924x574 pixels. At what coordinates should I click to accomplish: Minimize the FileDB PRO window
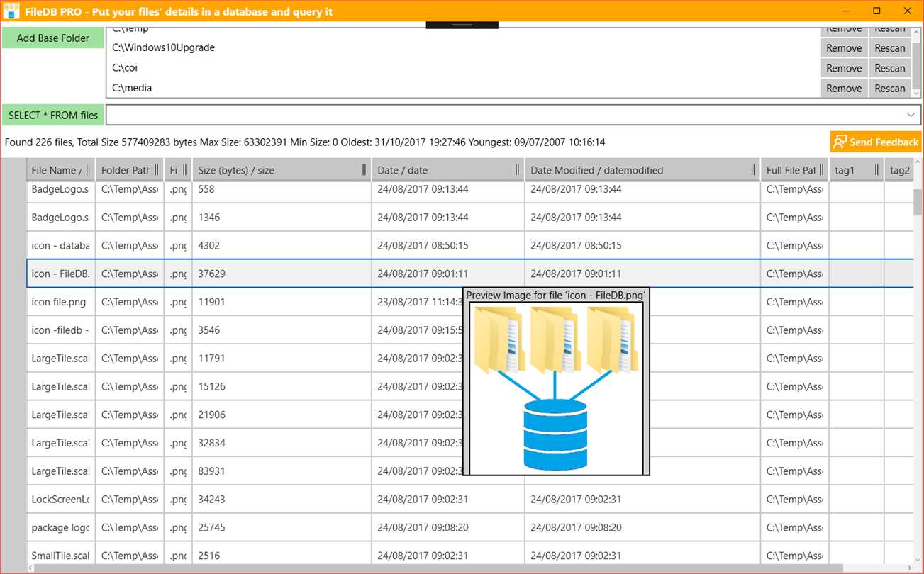click(x=845, y=11)
